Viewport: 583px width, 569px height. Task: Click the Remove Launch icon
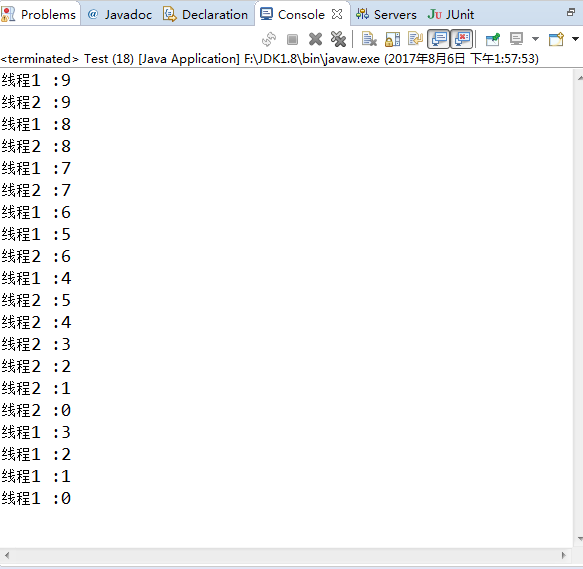click(315, 39)
